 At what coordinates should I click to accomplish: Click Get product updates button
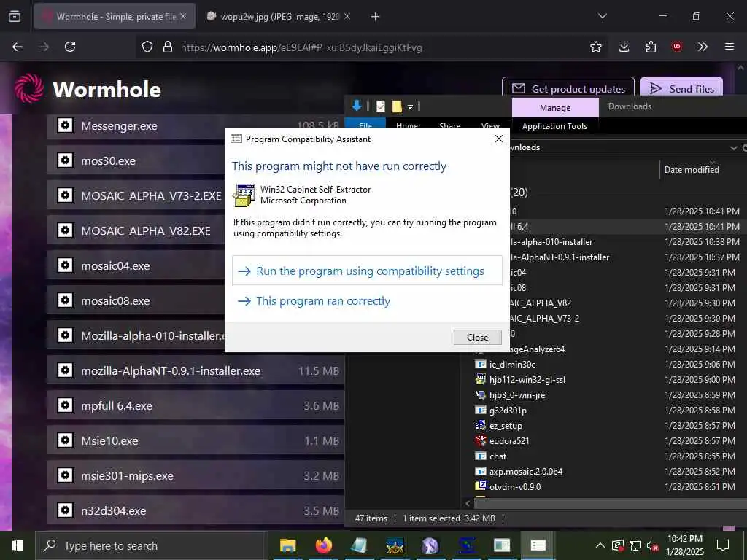(568, 88)
